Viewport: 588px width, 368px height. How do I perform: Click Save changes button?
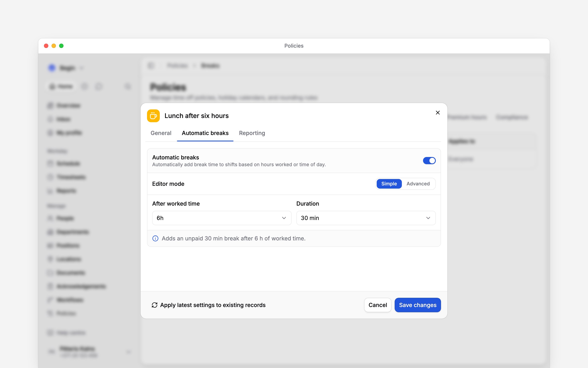coord(418,305)
